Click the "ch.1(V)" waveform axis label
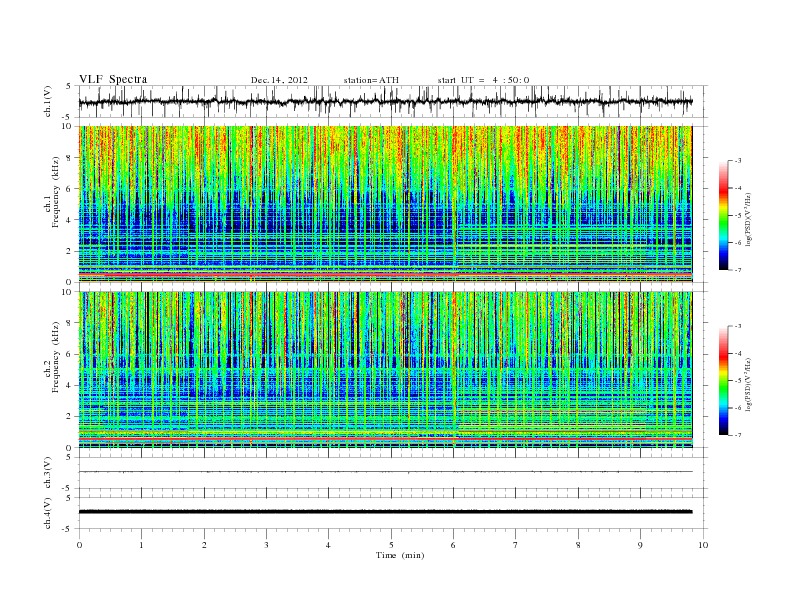The height and width of the screenshot is (612, 792). pyautogui.click(x=47, y=100)
